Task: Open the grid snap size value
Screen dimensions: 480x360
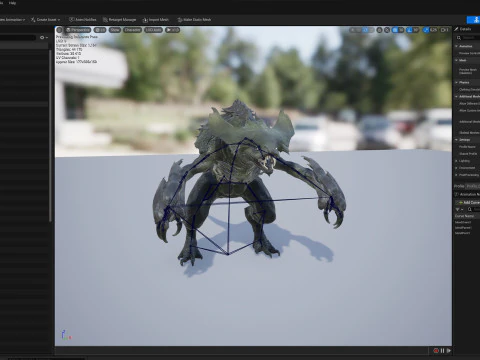Action: coord(401,30)
